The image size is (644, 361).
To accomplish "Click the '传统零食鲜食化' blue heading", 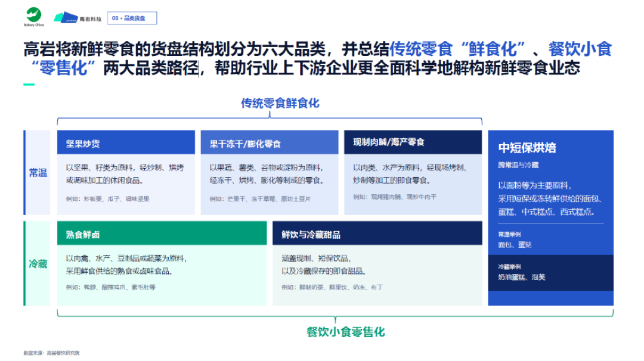I will [280, 103].
